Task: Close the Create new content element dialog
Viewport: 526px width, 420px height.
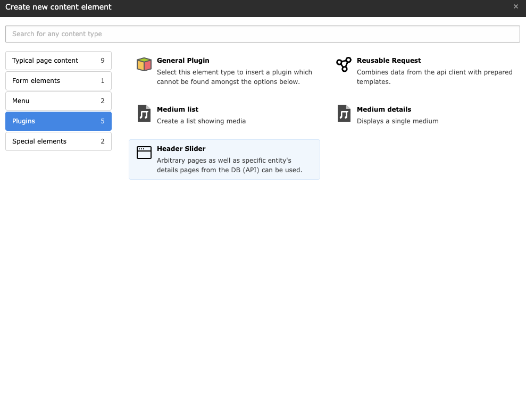Action: click(515, 7)
